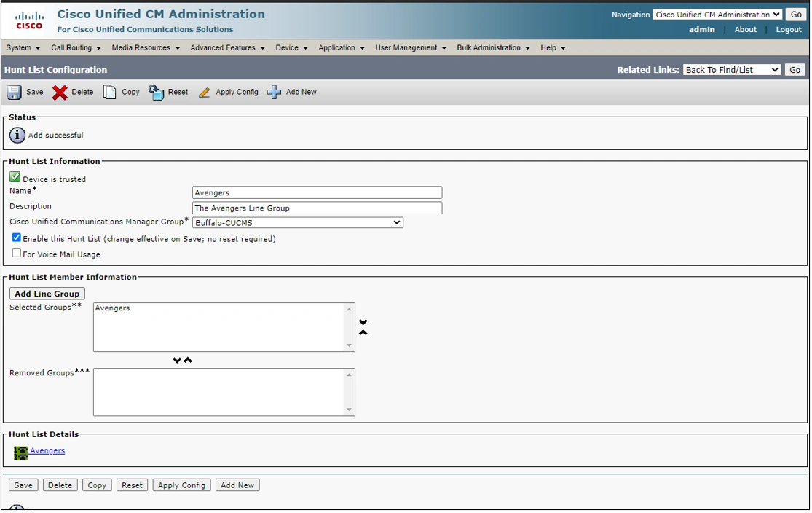
Task: Click the Description input field
Action: (317, 208)
